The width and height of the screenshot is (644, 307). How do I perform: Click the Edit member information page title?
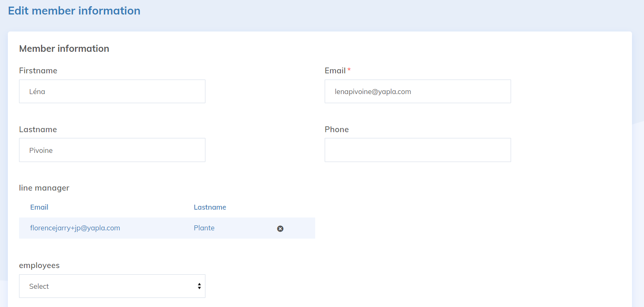tap(74, 11)
